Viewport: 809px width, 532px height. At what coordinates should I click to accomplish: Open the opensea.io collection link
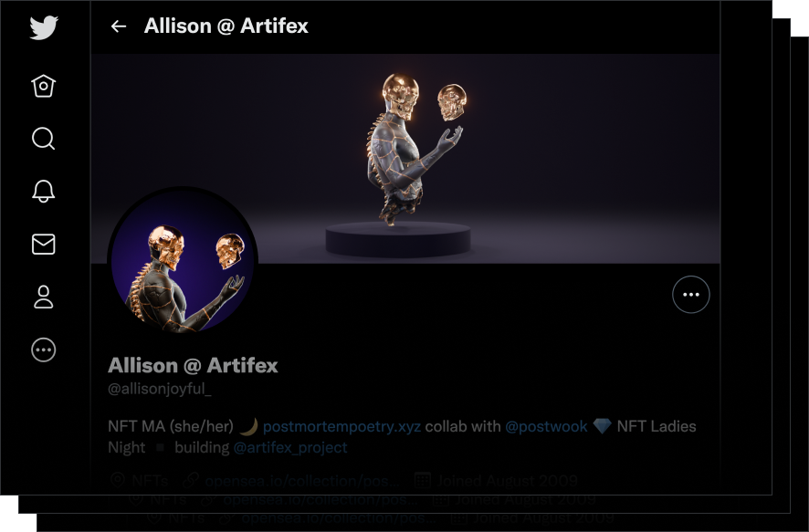click(x=302, y=481)
